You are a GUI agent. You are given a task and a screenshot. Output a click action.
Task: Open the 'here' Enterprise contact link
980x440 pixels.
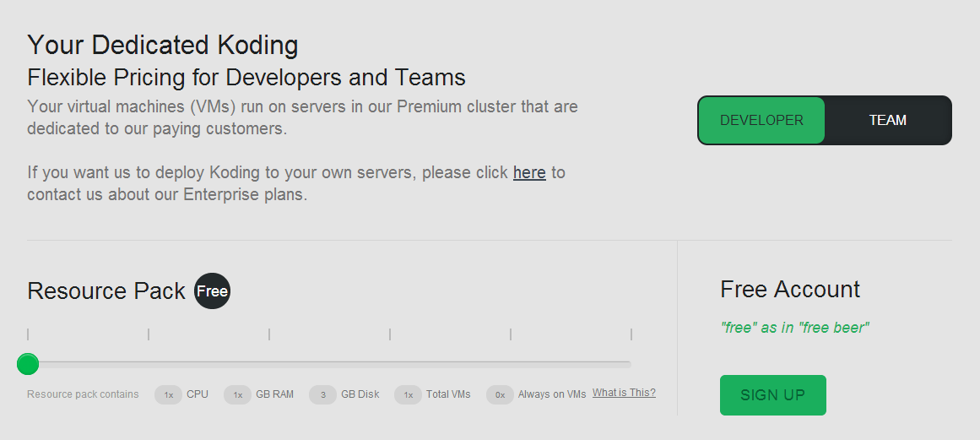529,172
